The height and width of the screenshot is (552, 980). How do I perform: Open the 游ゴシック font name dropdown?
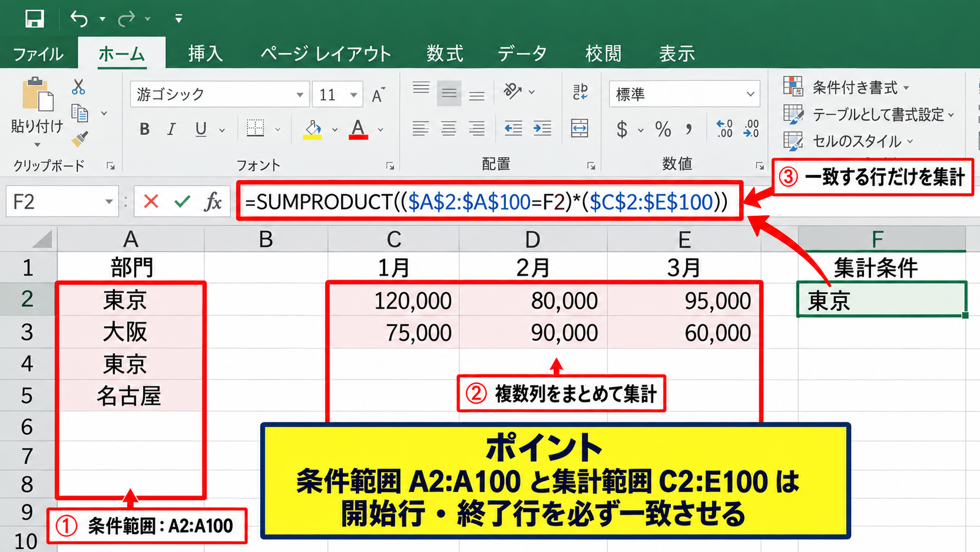(300, 94)
